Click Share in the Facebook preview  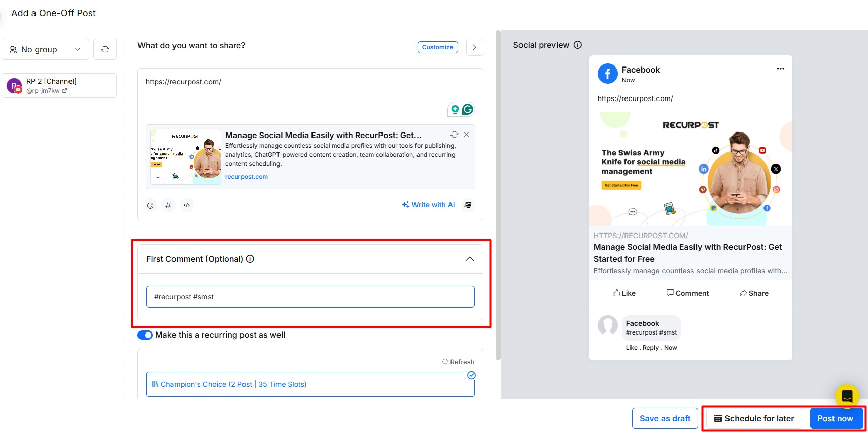click(754, 293)
